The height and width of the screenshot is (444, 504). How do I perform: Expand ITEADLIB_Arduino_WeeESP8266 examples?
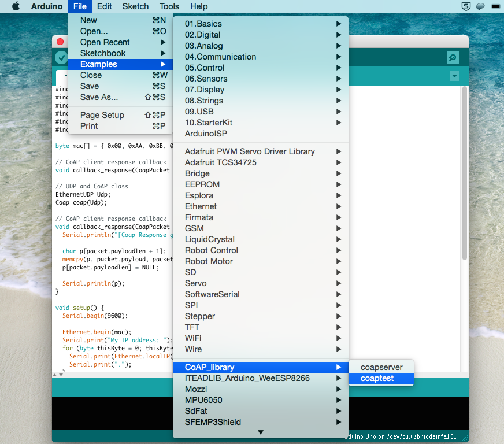[x=261, y=378]
